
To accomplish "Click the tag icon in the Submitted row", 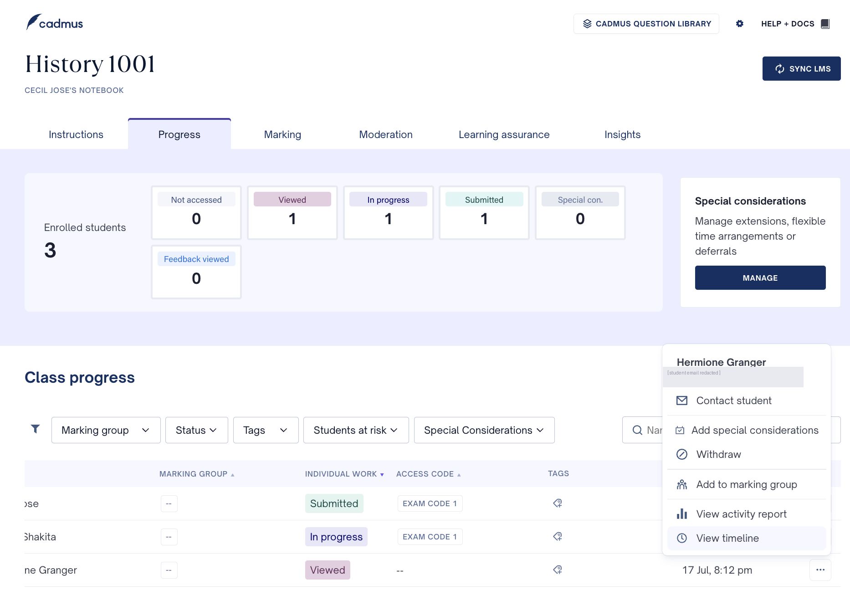I will coord(558,503).
